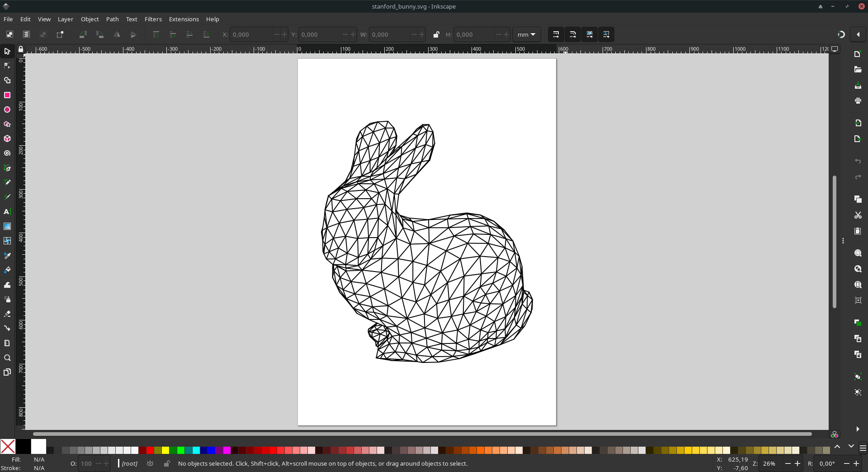The height and width of the screenshot is (472, 868).
Task: Toggle the width-height lock ratio
Action: [x=436, y=34]
